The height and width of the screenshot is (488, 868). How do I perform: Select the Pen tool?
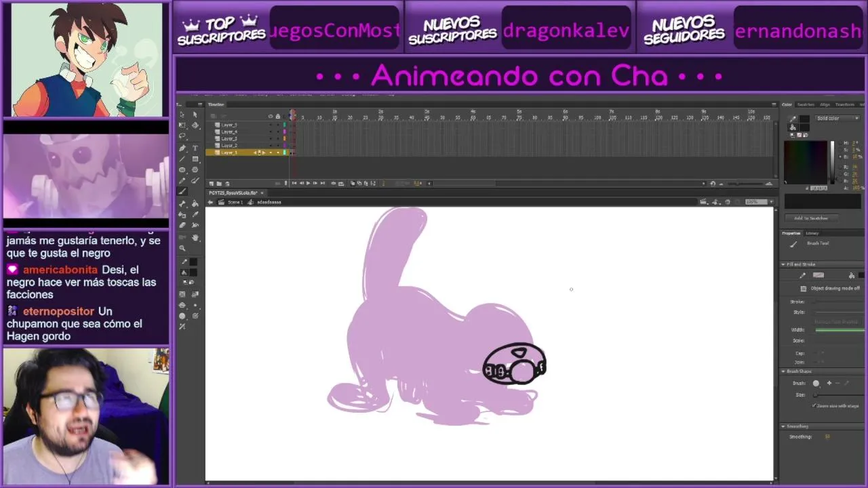(x=182, y=148)
